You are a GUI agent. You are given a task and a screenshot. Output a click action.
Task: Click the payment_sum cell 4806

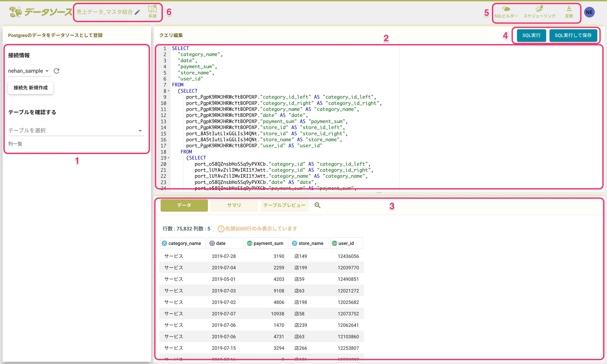(279, 302)
